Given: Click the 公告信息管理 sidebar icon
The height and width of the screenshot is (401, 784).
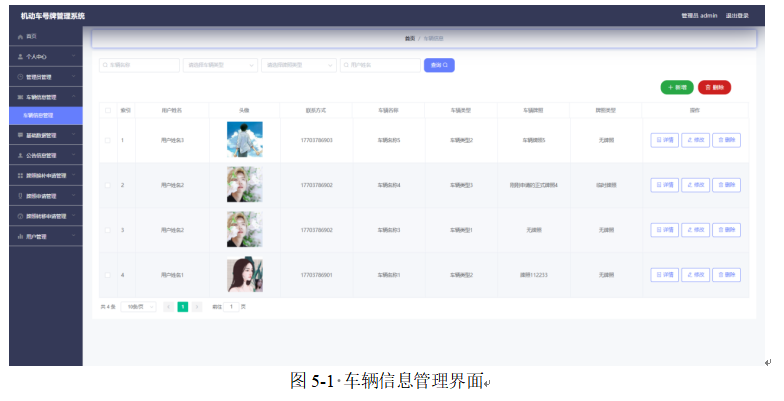Looking at the screenshot, I should [20, 156].
